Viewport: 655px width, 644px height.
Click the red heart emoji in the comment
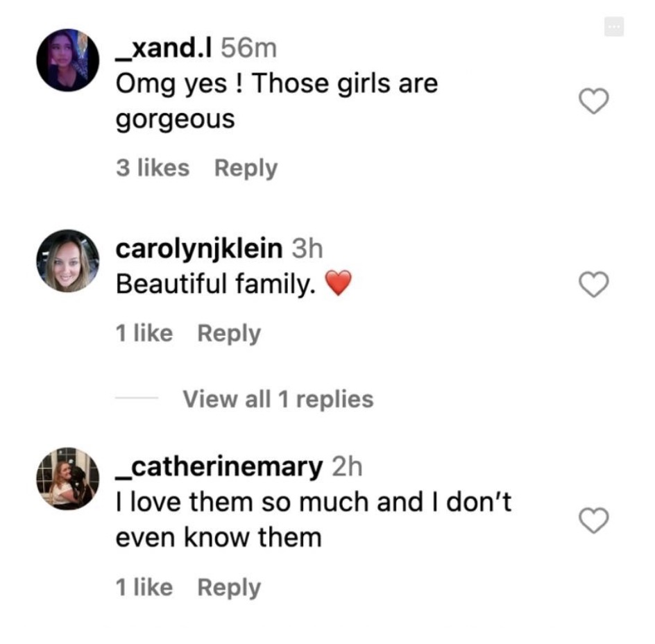point(338,284)
